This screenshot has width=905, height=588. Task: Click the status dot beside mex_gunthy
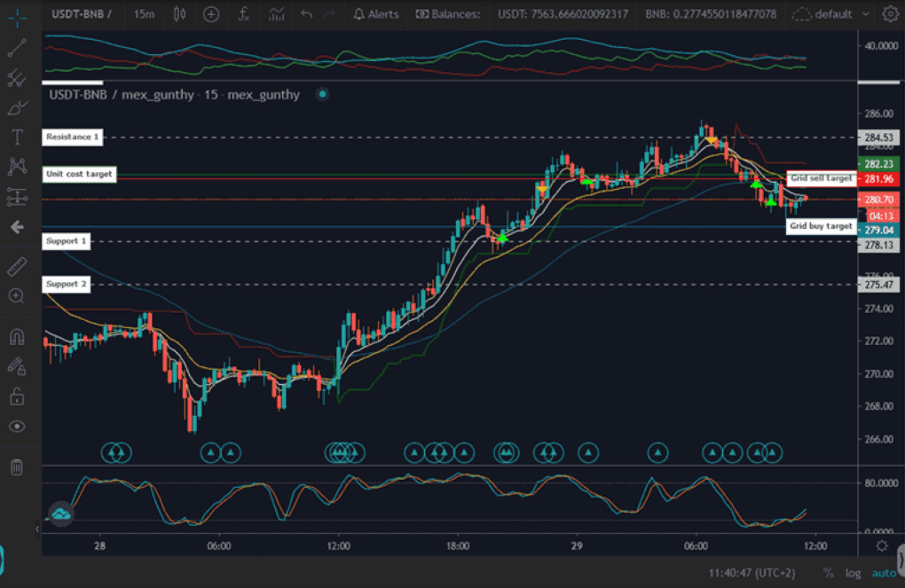pos(323,94)
